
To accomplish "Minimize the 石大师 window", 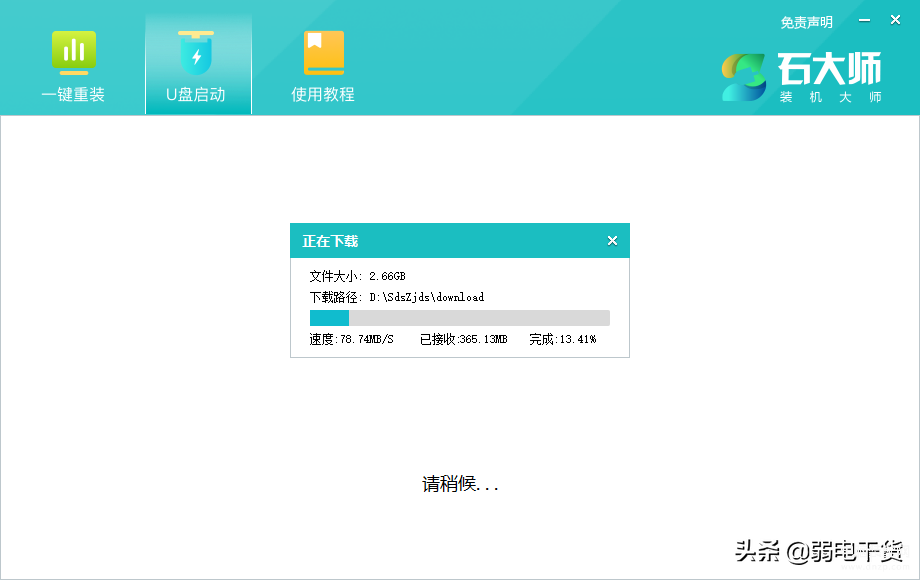I will [865, 20].
